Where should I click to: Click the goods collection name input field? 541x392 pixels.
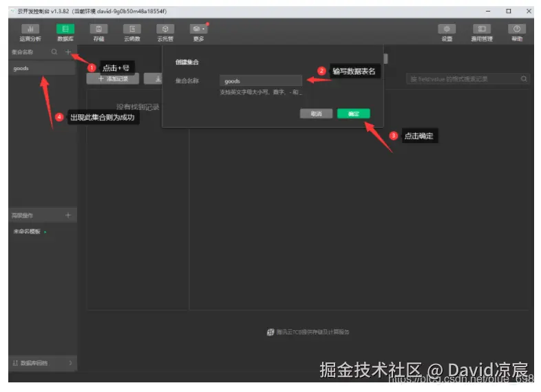(x=261, y=80)
